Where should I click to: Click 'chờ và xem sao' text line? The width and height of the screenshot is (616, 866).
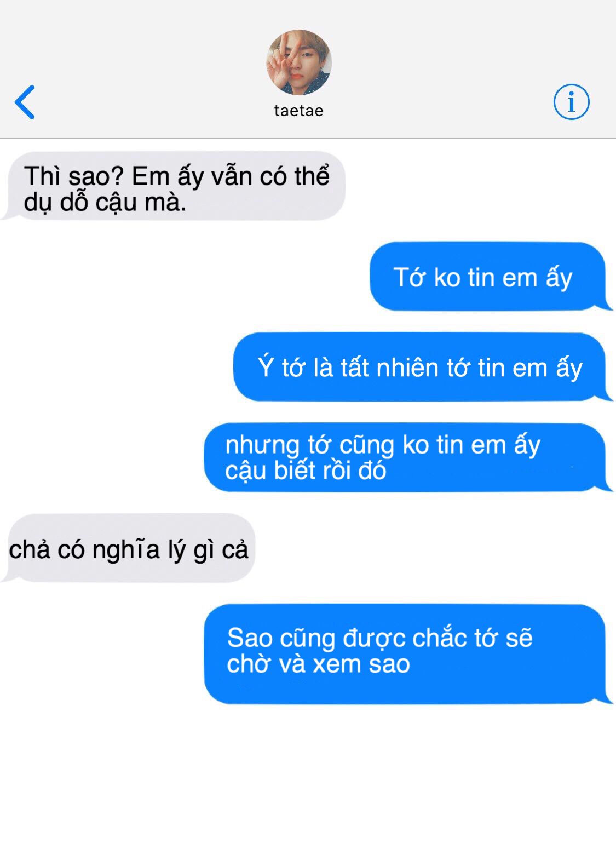tap(318, 664)
